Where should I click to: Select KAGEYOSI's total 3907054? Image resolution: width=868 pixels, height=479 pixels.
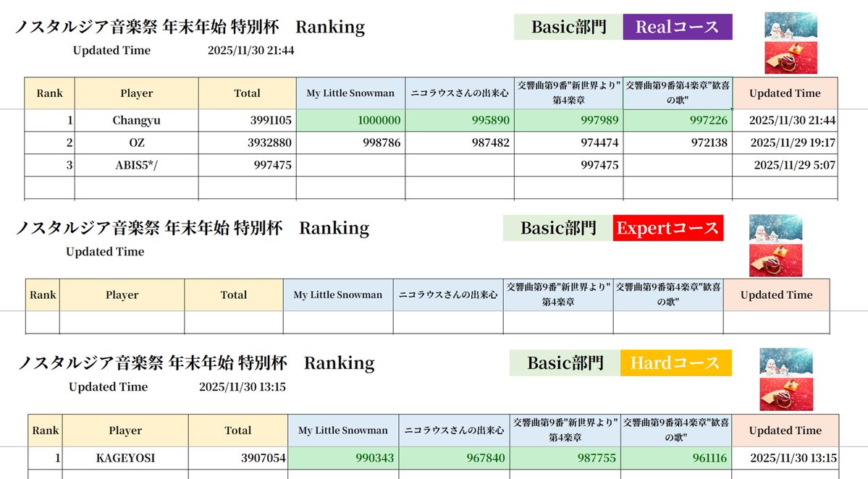click(x=238, y=458)
